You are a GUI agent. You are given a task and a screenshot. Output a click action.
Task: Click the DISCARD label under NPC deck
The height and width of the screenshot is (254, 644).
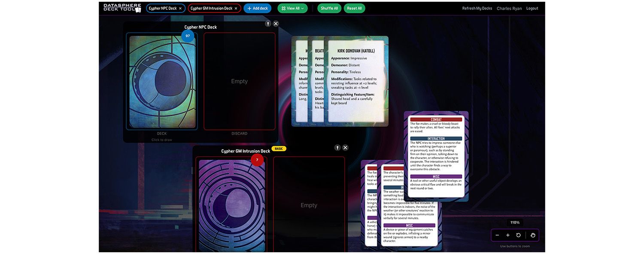click(x=240, y=134)
